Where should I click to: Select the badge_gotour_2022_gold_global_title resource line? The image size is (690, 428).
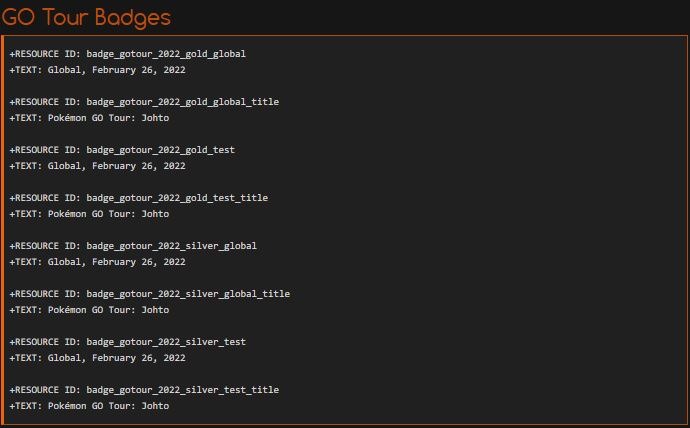click(x=144, y=102)
